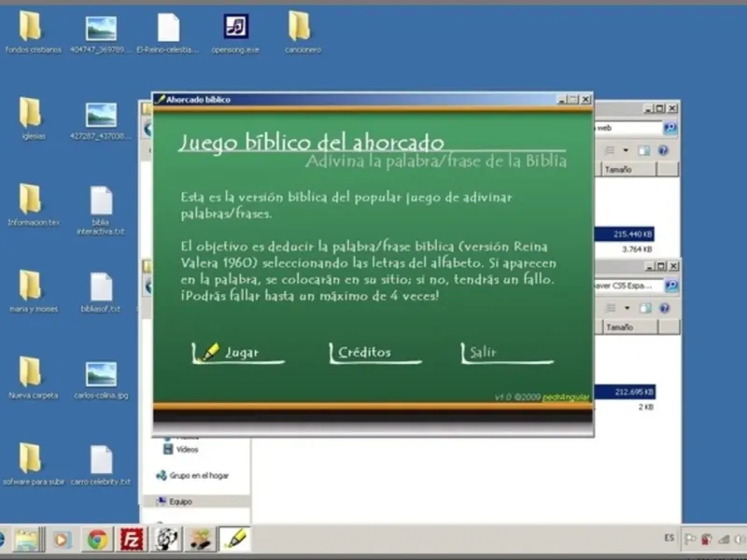The image size is (747, 560).
Task: Maximize the lower Explorer window
Action: point(661,266)
